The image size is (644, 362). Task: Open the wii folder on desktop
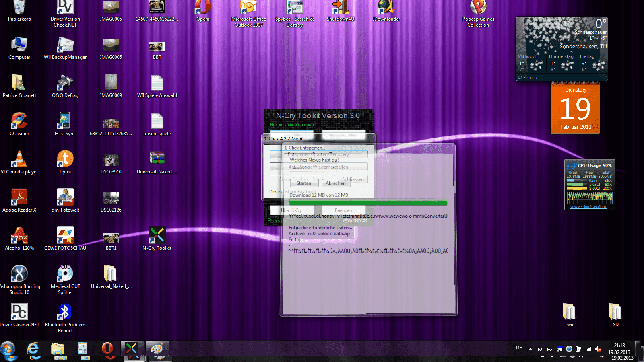point(570,312)
